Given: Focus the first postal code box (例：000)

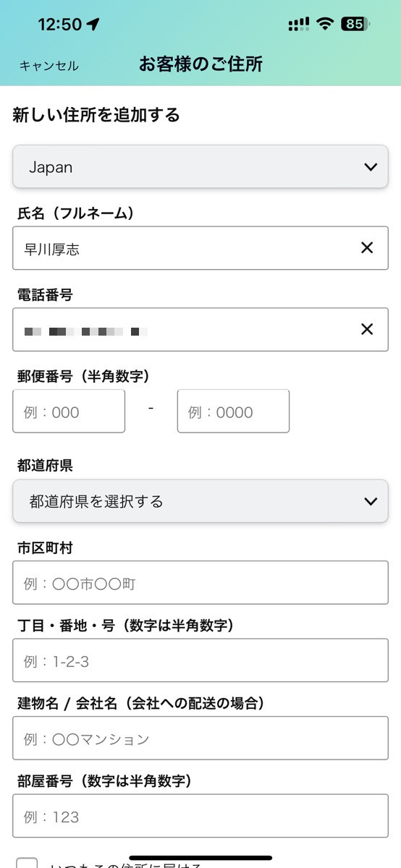Looking at the screenshot, I should coord(69,412).
